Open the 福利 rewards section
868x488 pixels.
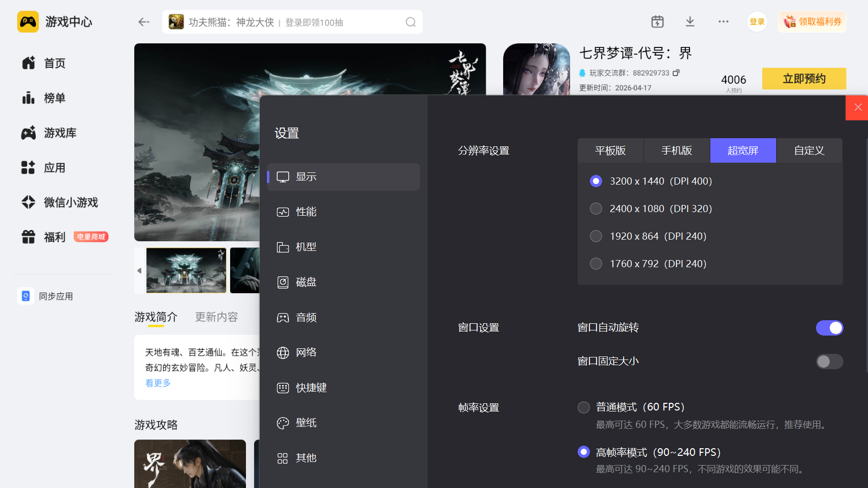click(x=44, y=237)
